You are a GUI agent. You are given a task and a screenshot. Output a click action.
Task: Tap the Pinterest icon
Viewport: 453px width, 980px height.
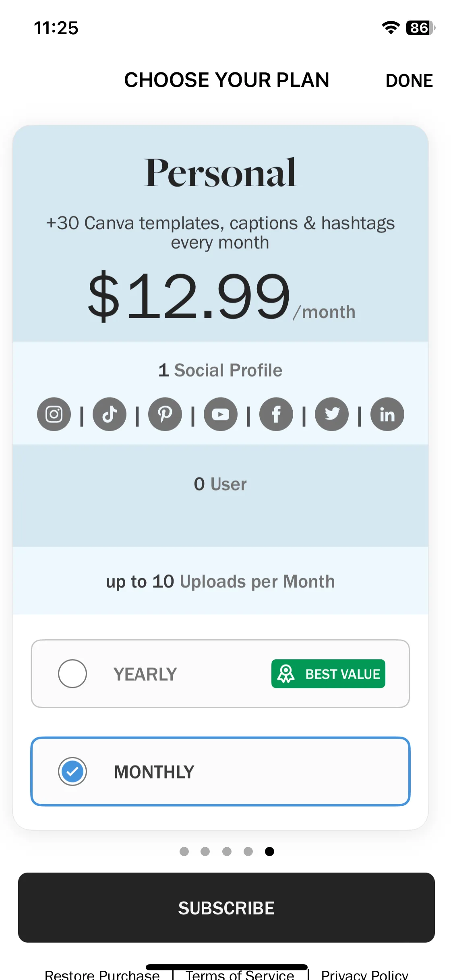[x=165, y=414]
